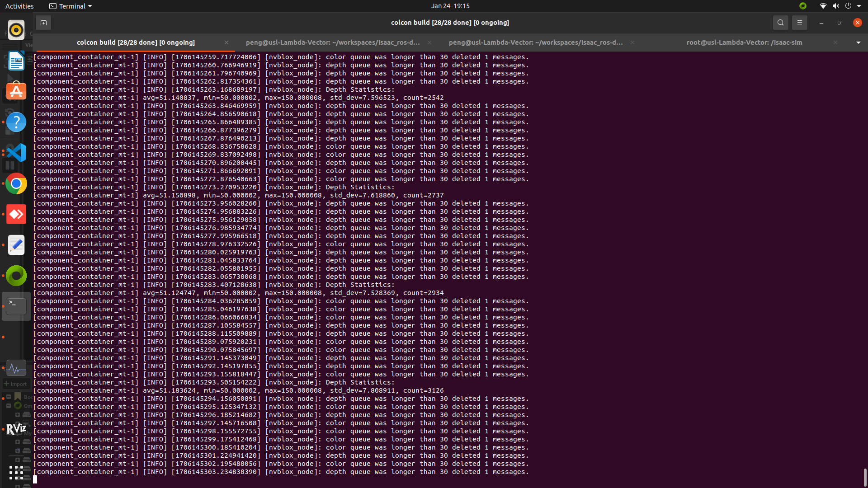The image size is (868, 488).
Task: Open Visual Studio Code from the dock
Action: point(16,153)
